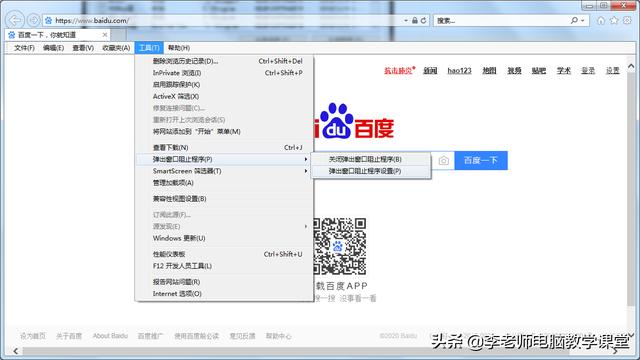Click the search magnifier icon

pos(574,20)
